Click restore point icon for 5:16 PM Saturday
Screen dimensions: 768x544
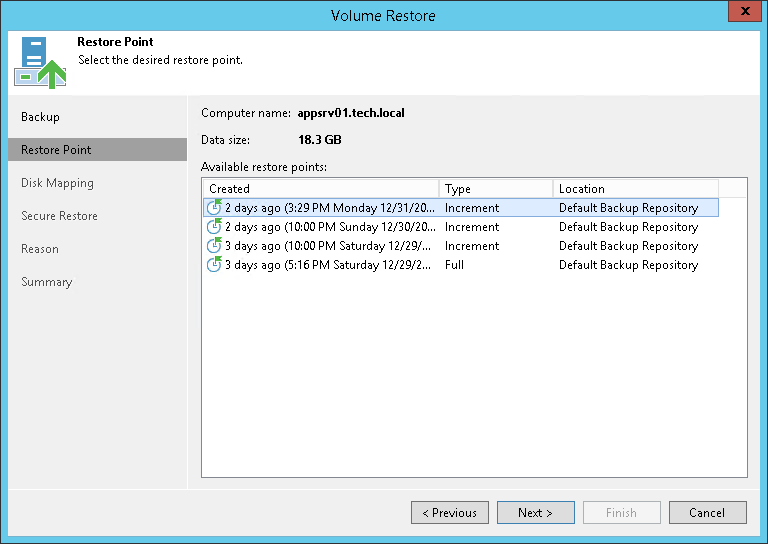(214, 264)
